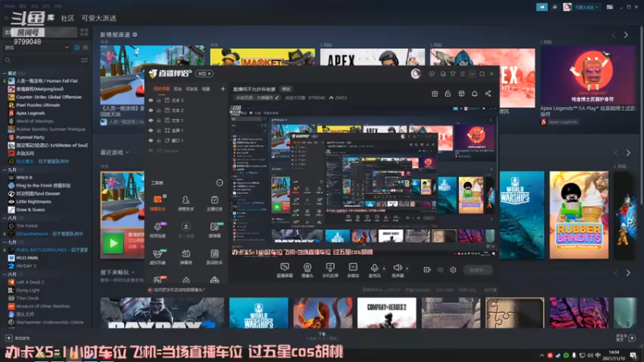The height and width of the screenshot is (362, 644).
Task: Open the 游戏 category dropdown in Steam
Action: tap(37, 47)
